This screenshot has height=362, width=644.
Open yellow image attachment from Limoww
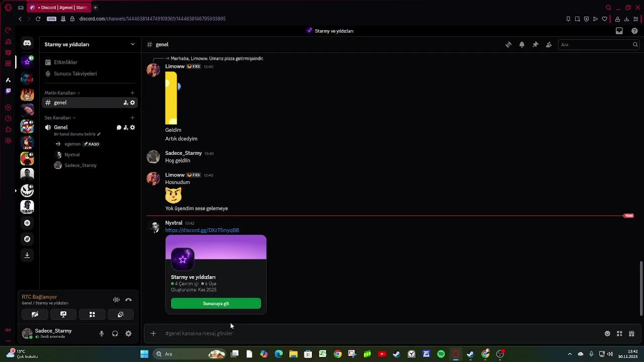coord(171,98)
